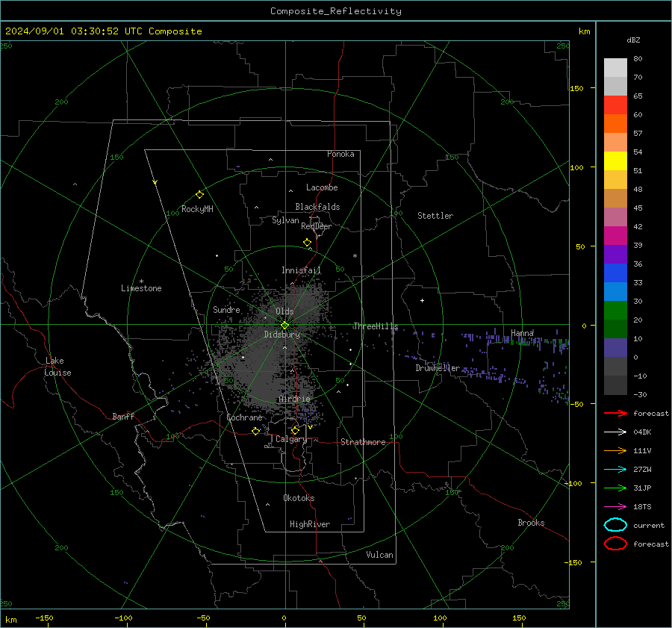The height and width of the screenshot is (628, 672).
Task: Click the 80 dBZ legend value
Action: (x=638, y=59)
